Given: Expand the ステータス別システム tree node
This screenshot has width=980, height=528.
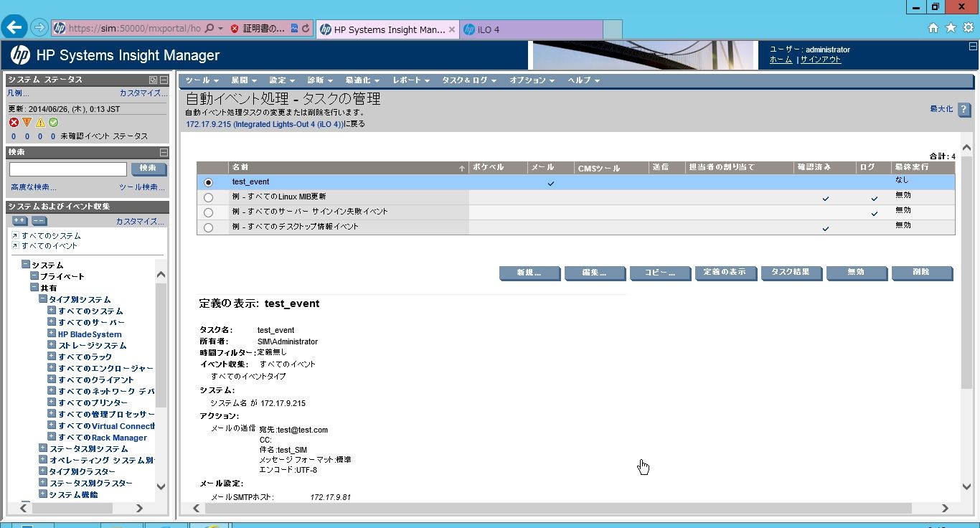Looking at the screenshot, I should point(43,448).
